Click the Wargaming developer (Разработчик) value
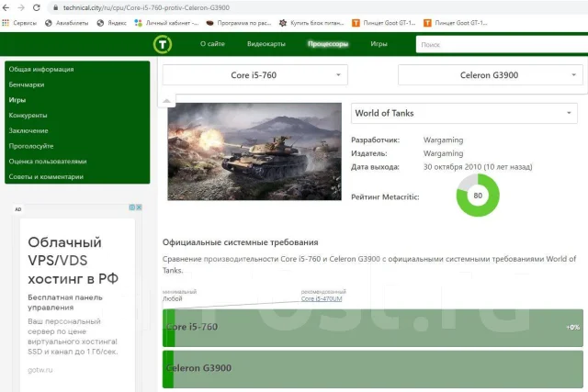 click(443, 140)
